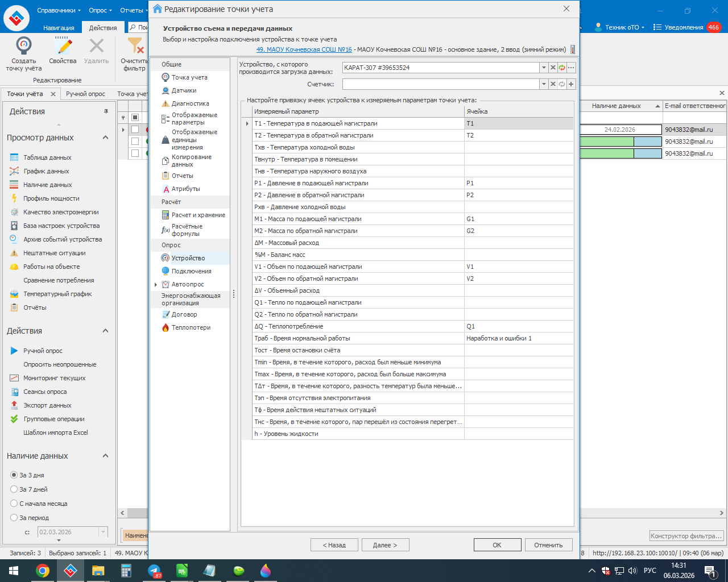Open Telegram from the Windows taskbar
728x582 pixels.
(154, 571)
